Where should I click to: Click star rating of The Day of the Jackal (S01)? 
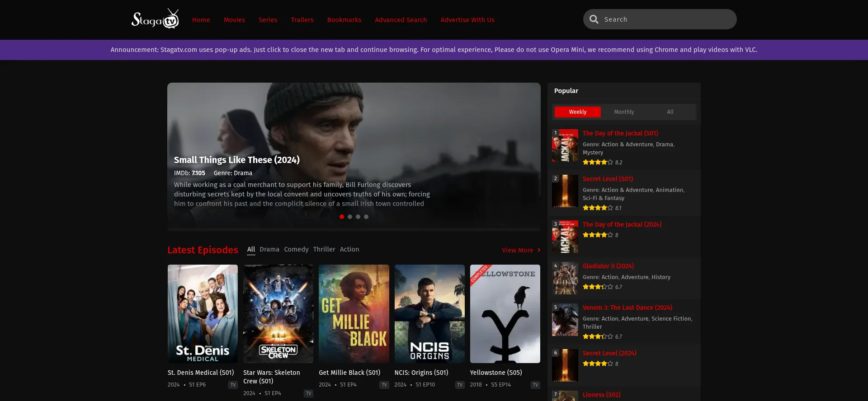click(x=598, y=162)
